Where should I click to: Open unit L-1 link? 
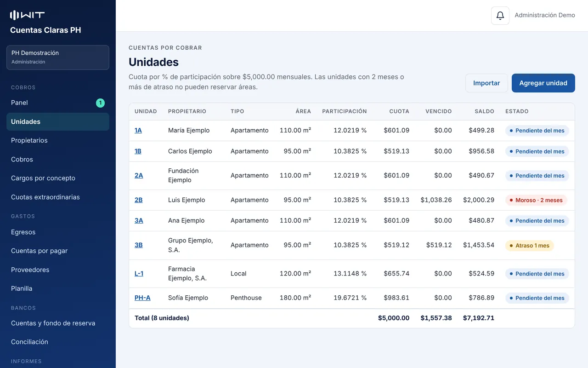pos(139,274)
